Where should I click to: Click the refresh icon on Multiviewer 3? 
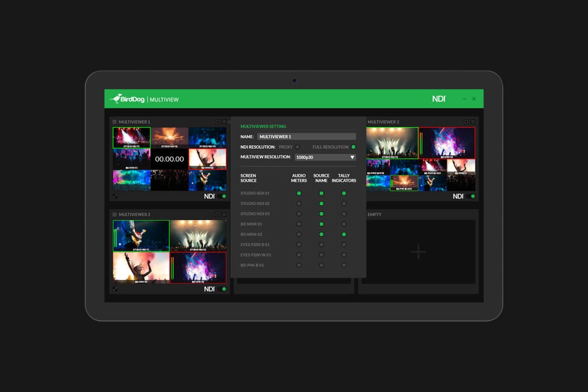466,122
